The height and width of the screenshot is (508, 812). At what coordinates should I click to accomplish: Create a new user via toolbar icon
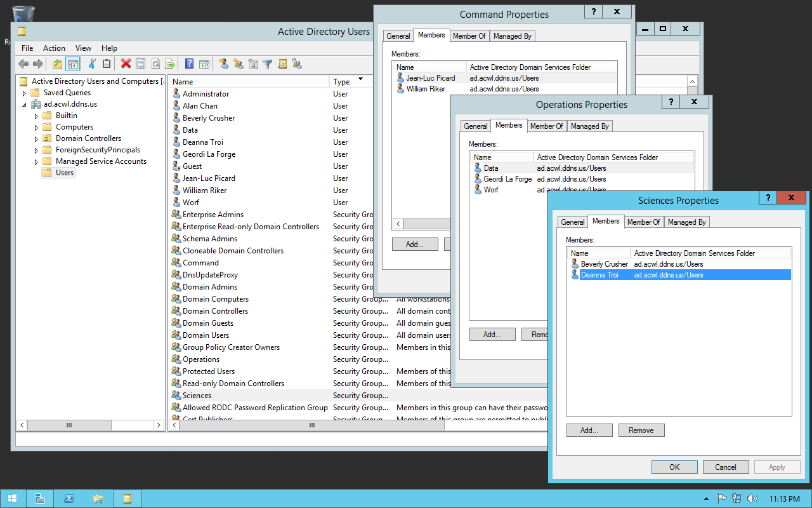(x=223, y=63)
